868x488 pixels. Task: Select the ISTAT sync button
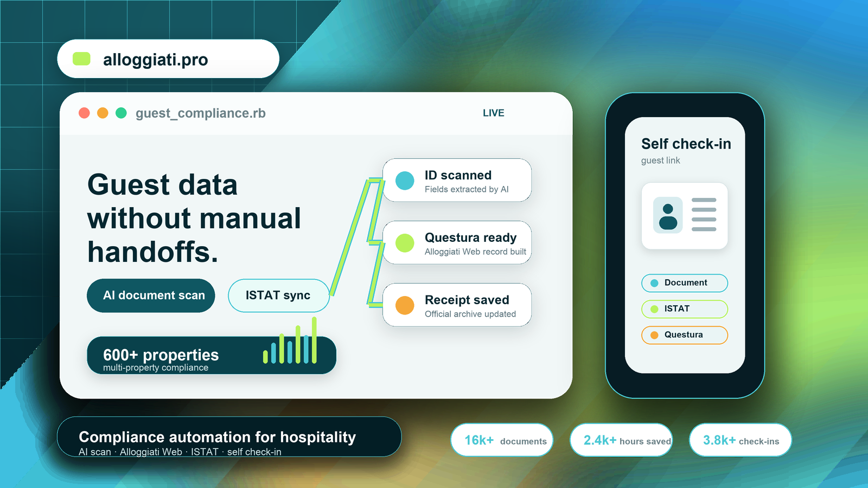[x=278, y=296]
